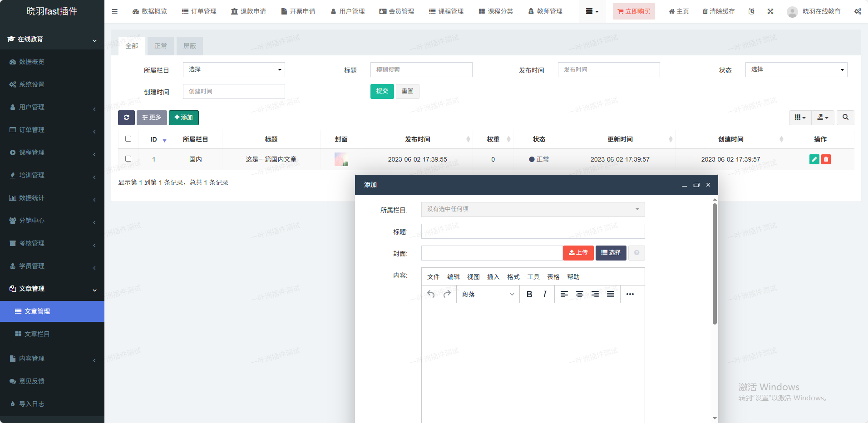Expand the 段落 paragraph style dropdown
The width and height of the screenshot is (868, 423).
click(x=488, y=294)
